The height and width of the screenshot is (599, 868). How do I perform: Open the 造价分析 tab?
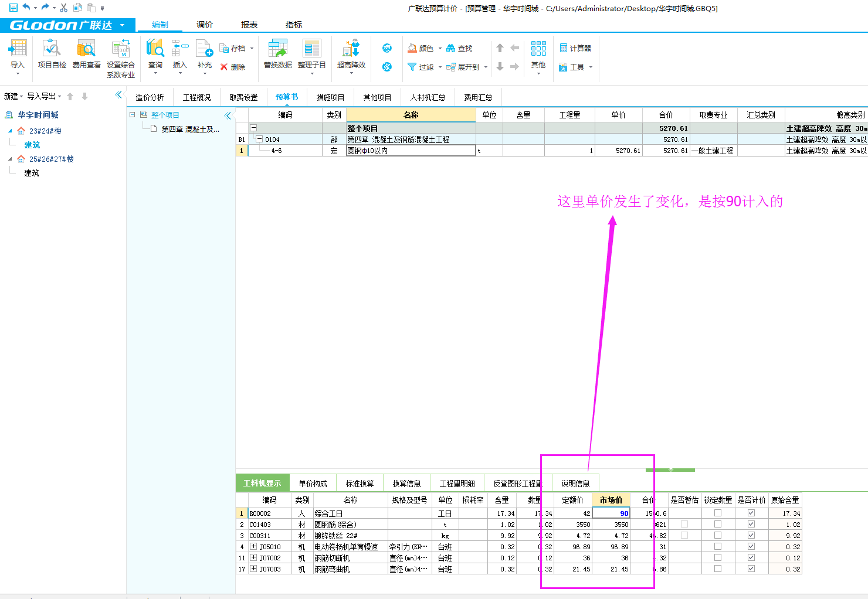coord(150,97)
